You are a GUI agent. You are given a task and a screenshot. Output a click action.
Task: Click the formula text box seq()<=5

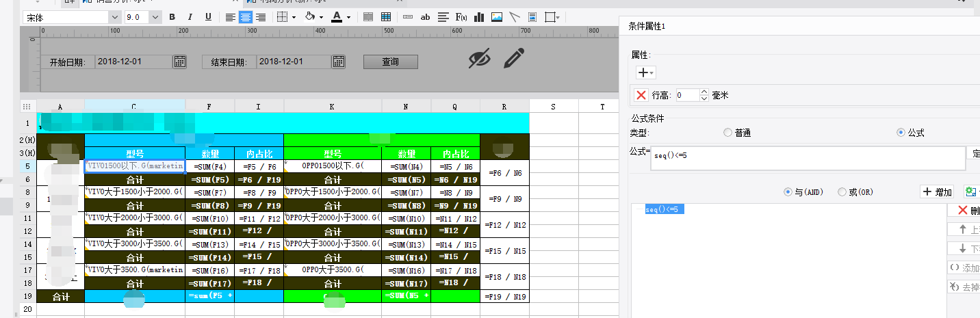pyautogui.click(x=808, y=158)
